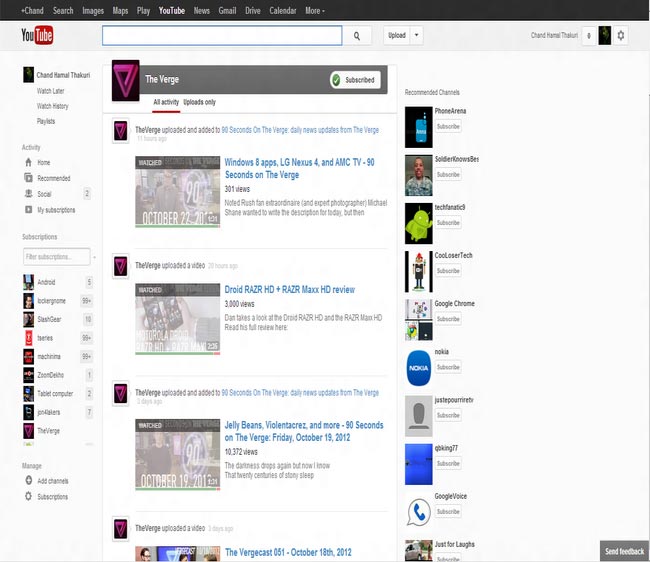Open Watch History in the sidebar
650x562 pixels.
(53, 106)
